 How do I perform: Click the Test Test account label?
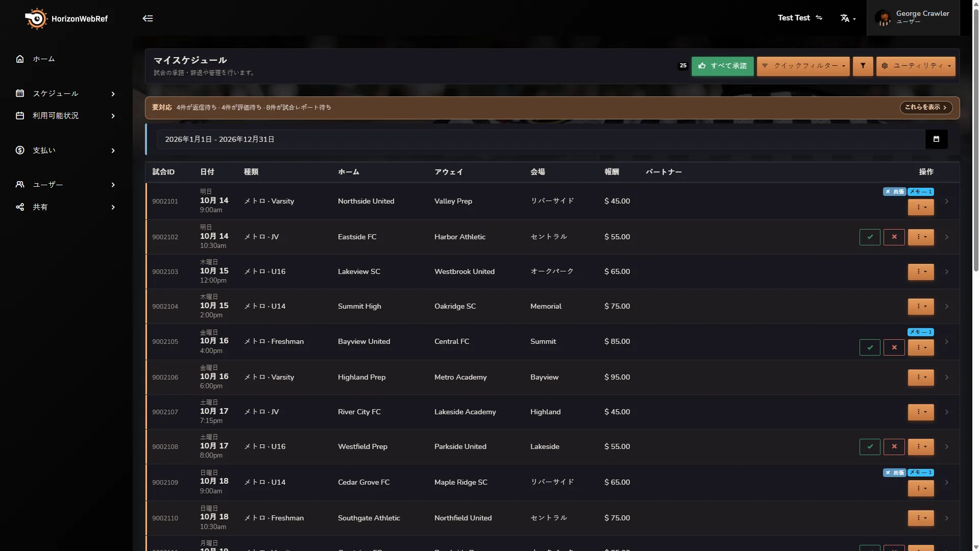click(x=794, y=18)
